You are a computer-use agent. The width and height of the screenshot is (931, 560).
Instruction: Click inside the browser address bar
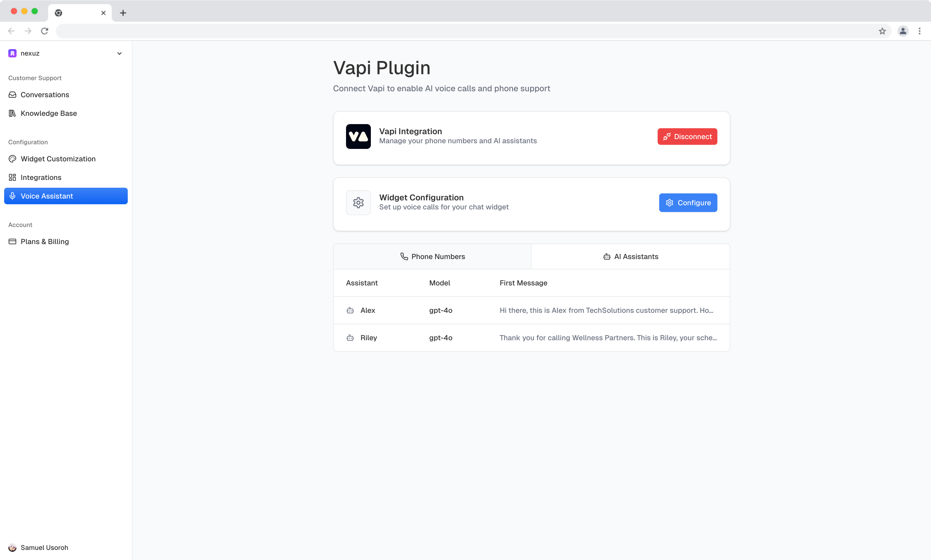[x=453, y=31]
